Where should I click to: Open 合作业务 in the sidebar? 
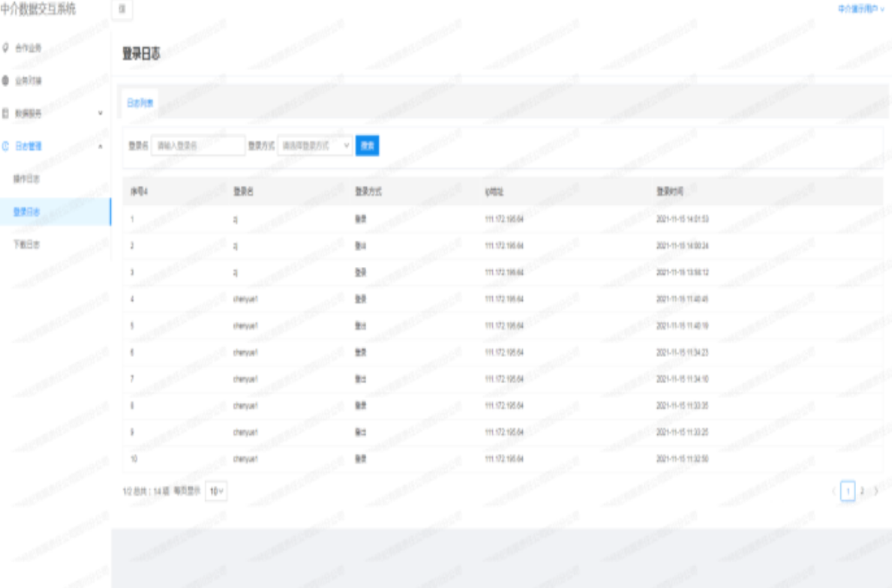coord(29,48)
